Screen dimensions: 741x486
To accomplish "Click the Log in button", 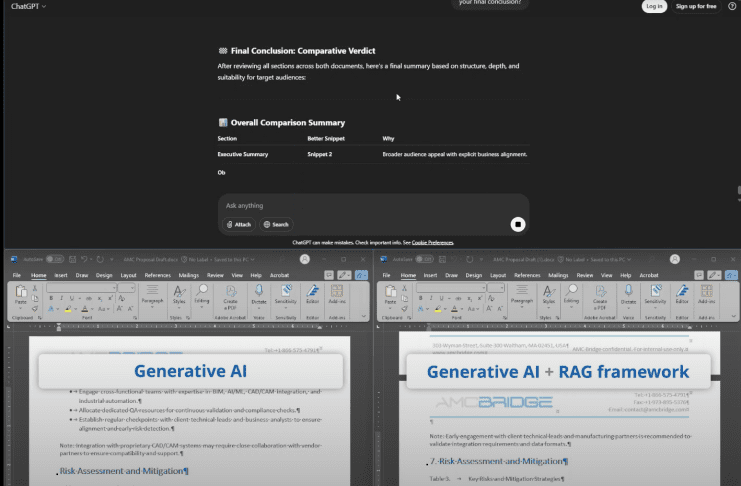I will tap(654, 6).
